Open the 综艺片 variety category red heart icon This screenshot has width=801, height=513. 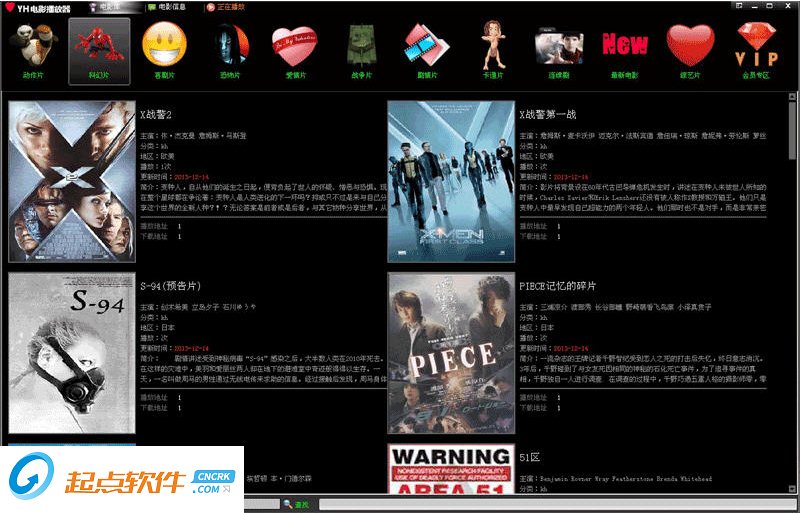(x=690, y=51)
